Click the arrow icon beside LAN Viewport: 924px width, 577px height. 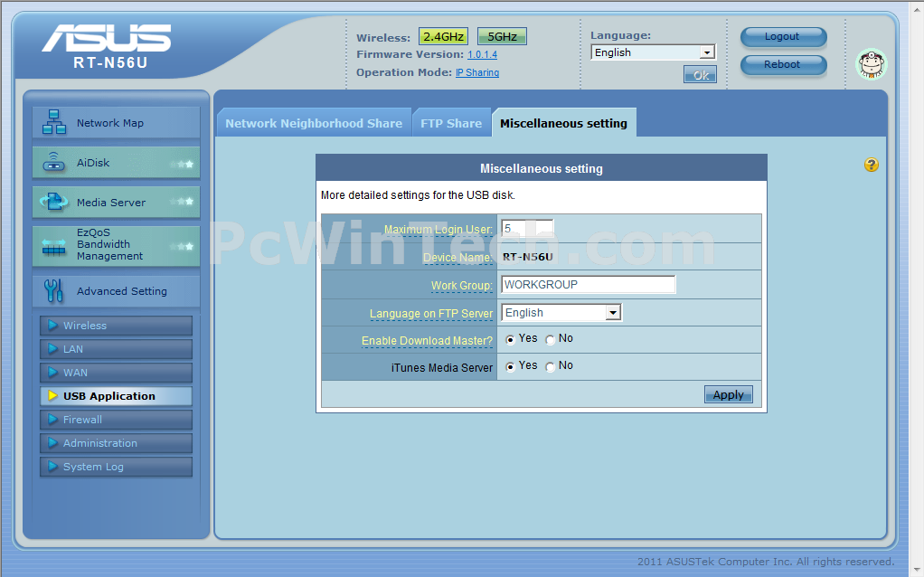(x=53, y=349)
